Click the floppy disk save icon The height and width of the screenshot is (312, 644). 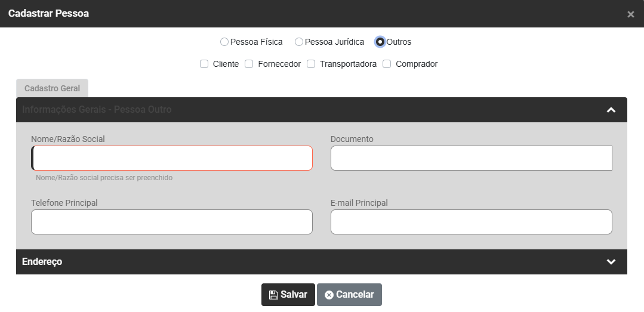[x=273, y=295]
